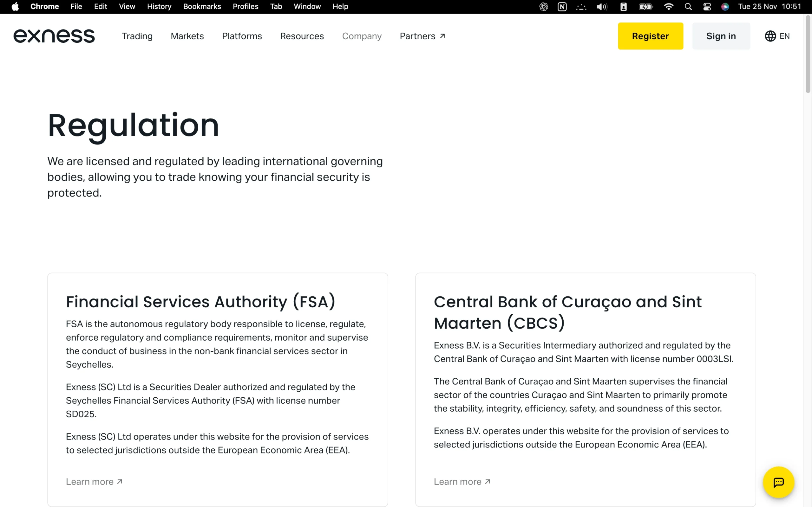812x507 pixels.
Task: Open the EN language selector
Action: pos(777,36)
